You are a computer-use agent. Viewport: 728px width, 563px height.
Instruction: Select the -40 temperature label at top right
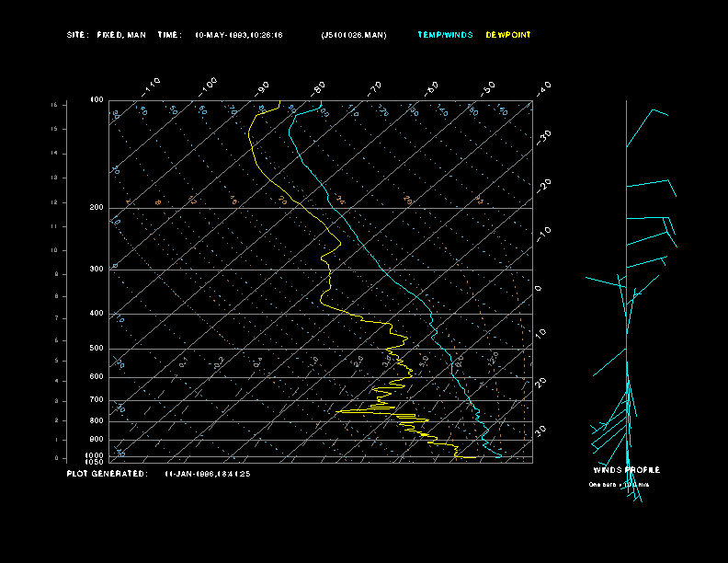(x=543, y=88)
